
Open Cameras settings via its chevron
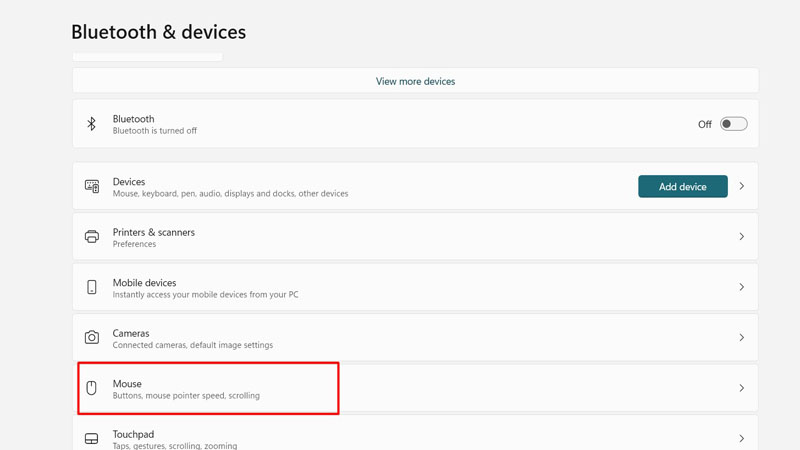tap(742, 338)
